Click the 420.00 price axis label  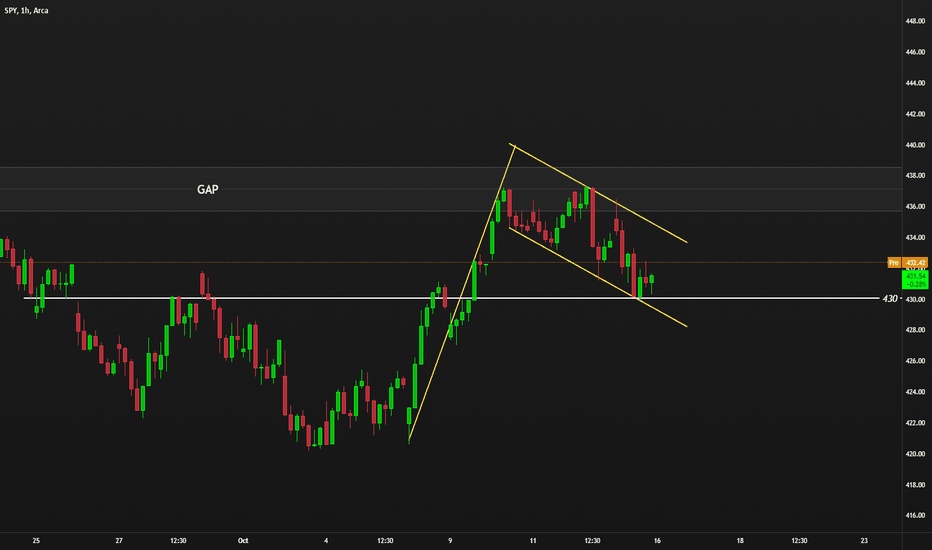915,454
